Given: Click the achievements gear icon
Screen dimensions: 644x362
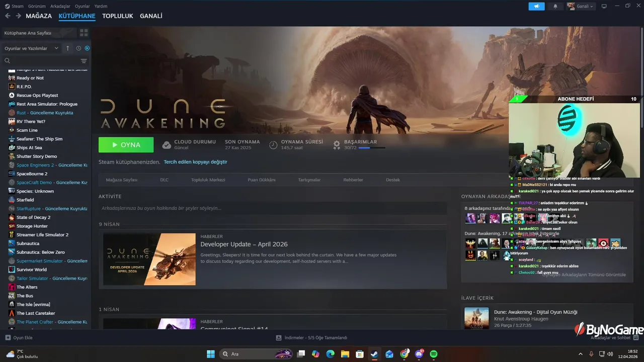Looking at the screenshot, I should point(337,145).
